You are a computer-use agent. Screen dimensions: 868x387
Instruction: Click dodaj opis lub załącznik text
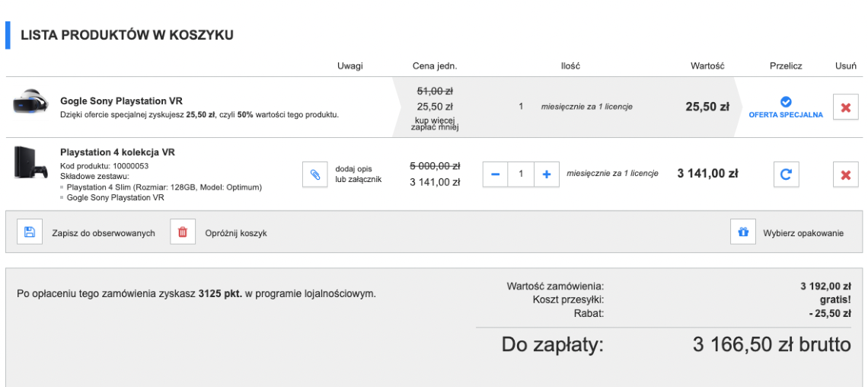coord(358,174)
